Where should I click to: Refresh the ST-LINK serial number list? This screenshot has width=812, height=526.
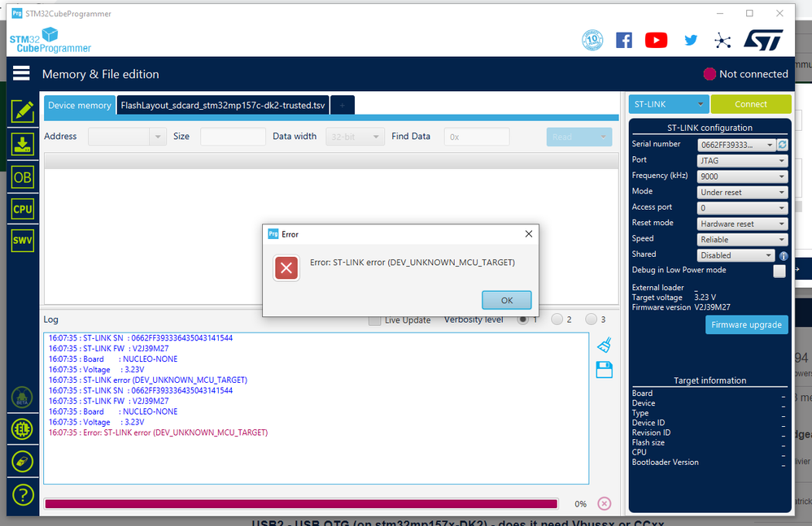click(783, 145)
